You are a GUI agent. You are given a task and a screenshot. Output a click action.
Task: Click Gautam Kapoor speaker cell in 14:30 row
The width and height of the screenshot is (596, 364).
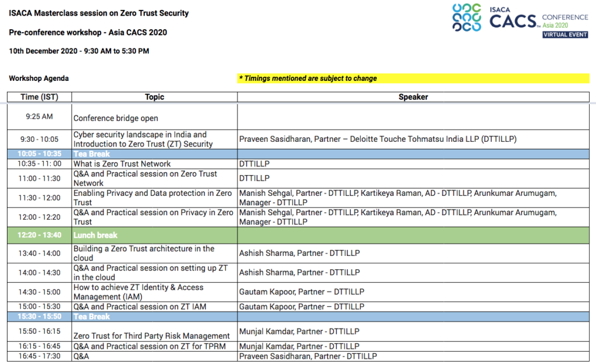[413, 292]
